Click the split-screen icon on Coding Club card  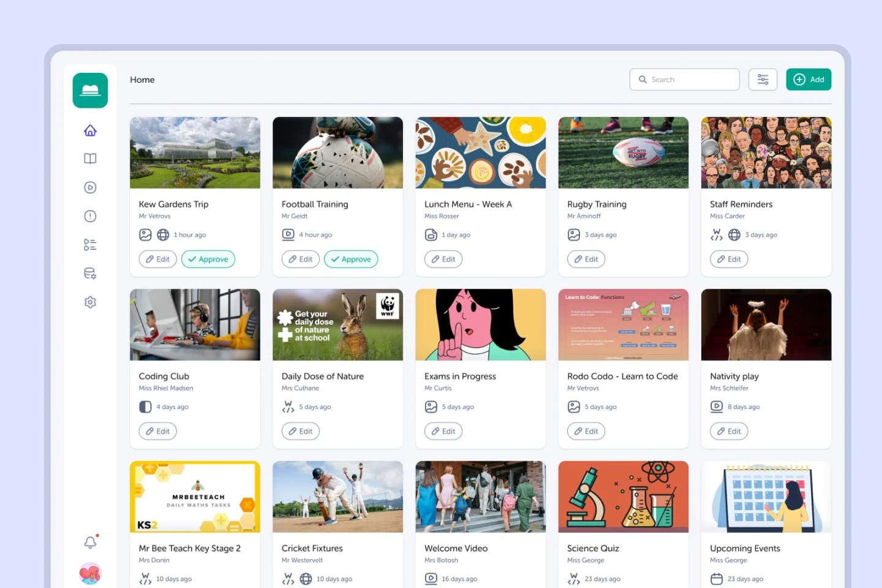[145, 407]
